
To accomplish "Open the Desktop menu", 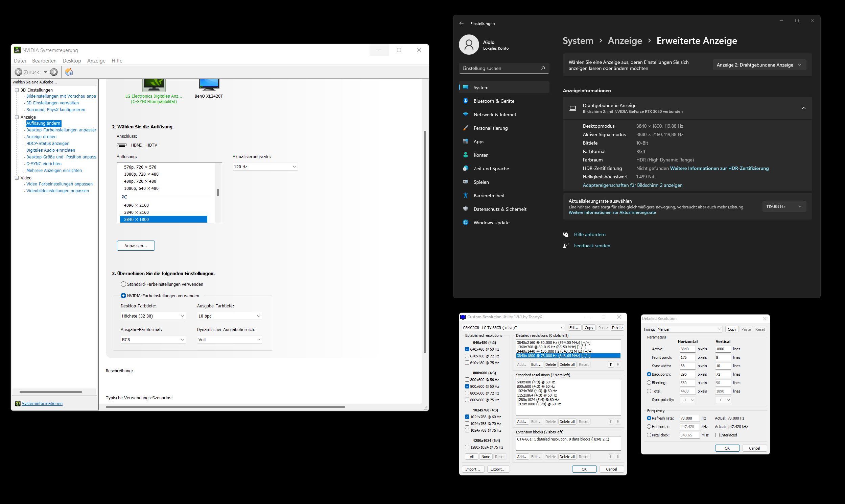I will [x=72, y=60].
